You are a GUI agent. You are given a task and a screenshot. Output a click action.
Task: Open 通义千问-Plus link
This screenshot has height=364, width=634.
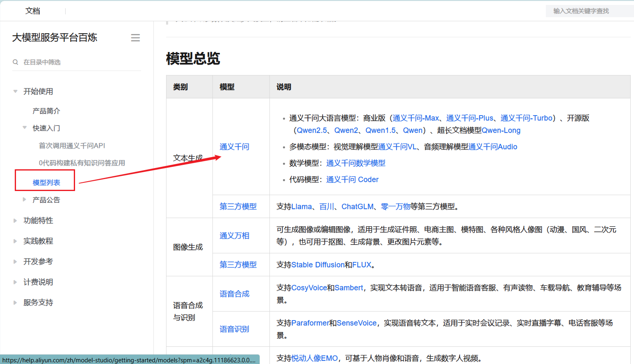click(x=470, y=118)
